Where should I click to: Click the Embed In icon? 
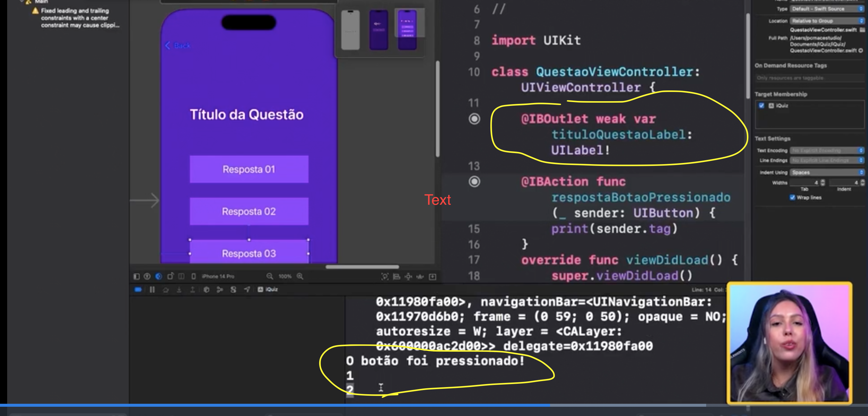click(x=433, y=277)
